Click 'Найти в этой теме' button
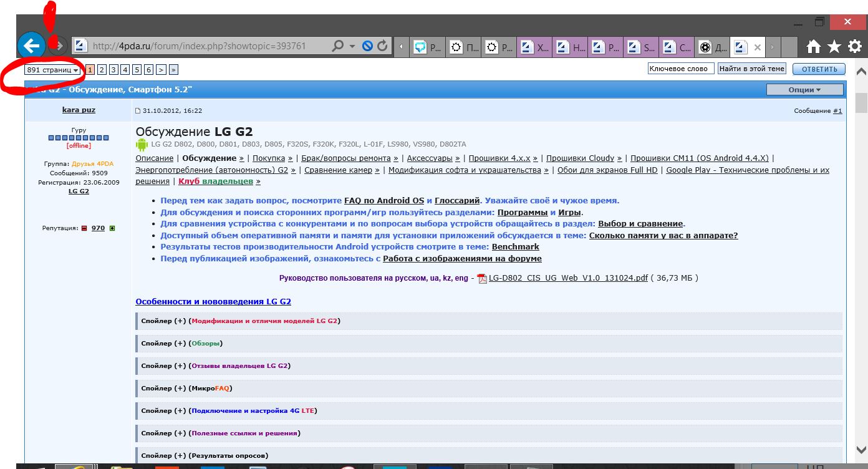 pos(751,69)
